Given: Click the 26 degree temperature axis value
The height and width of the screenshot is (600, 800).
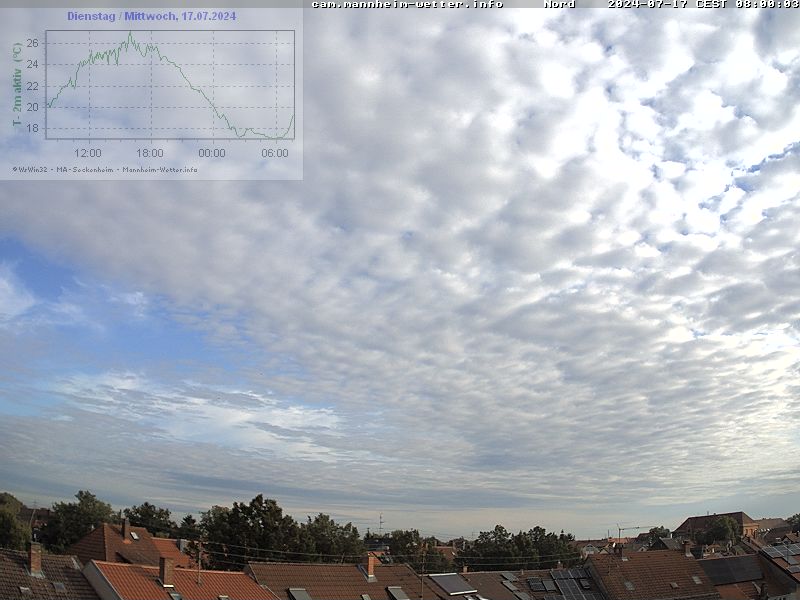Looking at the screenshot, I should coord(32,43).
